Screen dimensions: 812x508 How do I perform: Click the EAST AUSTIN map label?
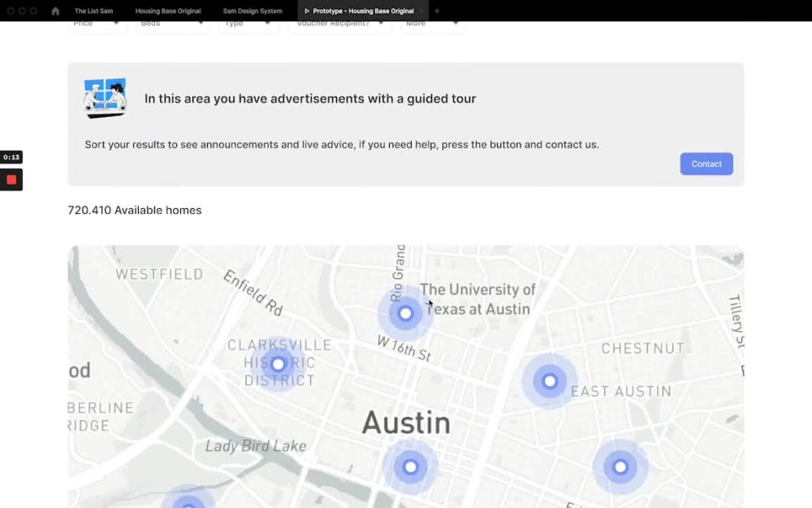621,392
